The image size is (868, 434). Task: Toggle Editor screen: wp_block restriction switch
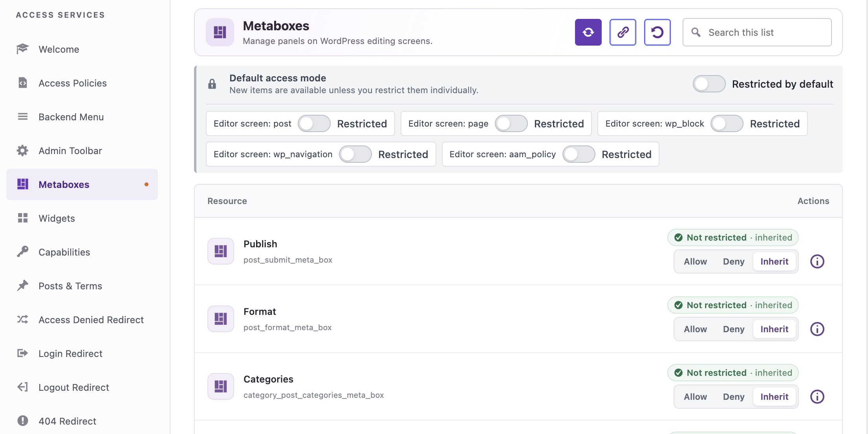click(727, 123)
